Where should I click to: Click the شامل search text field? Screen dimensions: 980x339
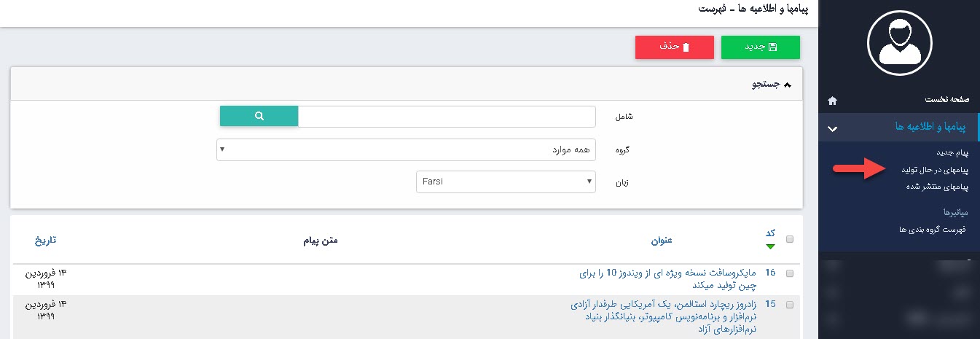(447, 116)
